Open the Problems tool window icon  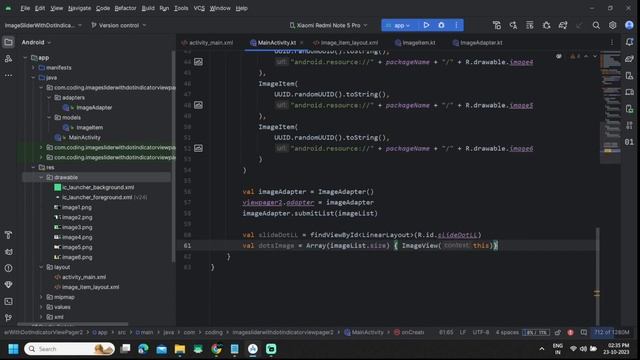coord(8,268)
